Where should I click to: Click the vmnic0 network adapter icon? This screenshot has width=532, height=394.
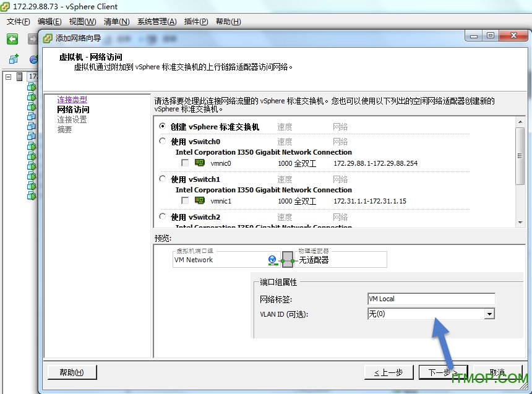[200, 163]
